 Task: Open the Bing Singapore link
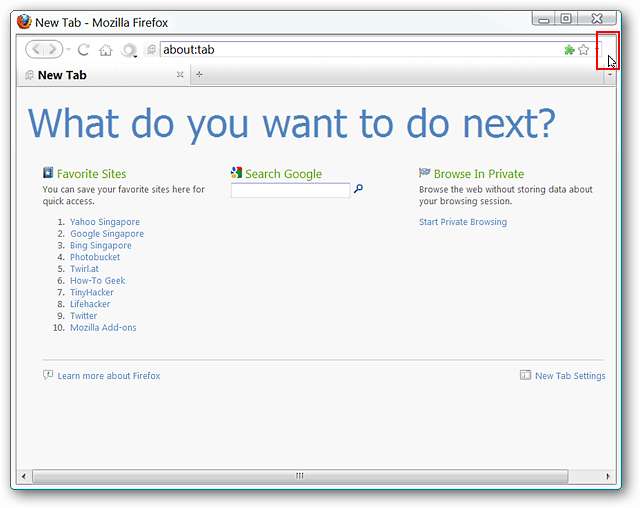tap(101, 246)
